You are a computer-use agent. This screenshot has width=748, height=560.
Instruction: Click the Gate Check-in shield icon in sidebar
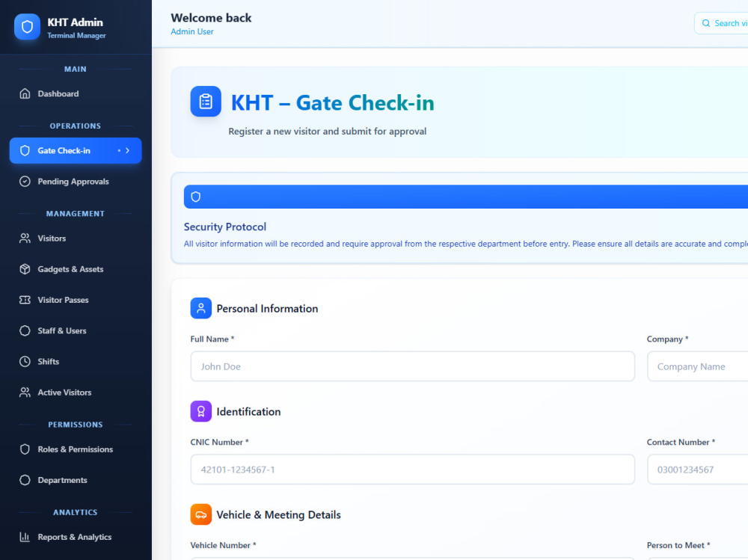pos(25,151)
